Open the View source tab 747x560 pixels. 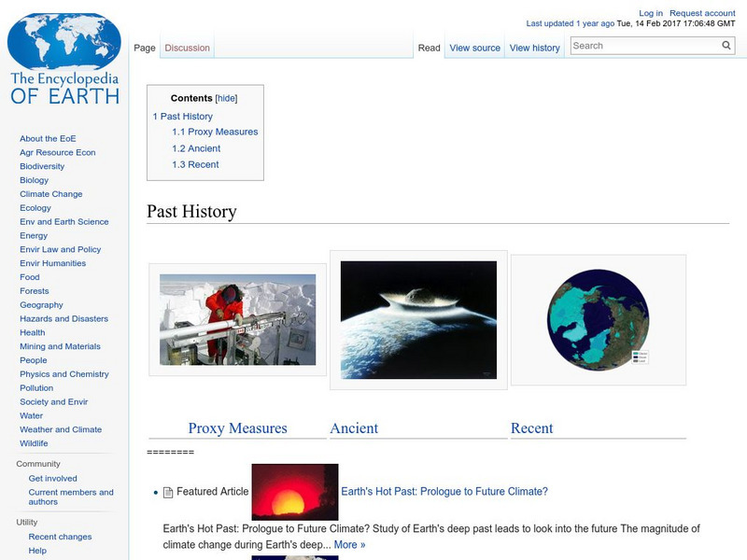[x=475, y=48]
